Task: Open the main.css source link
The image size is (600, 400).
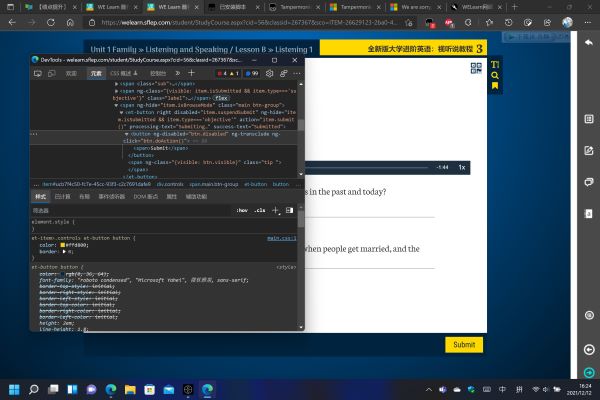Action: [x=281, y=238]
